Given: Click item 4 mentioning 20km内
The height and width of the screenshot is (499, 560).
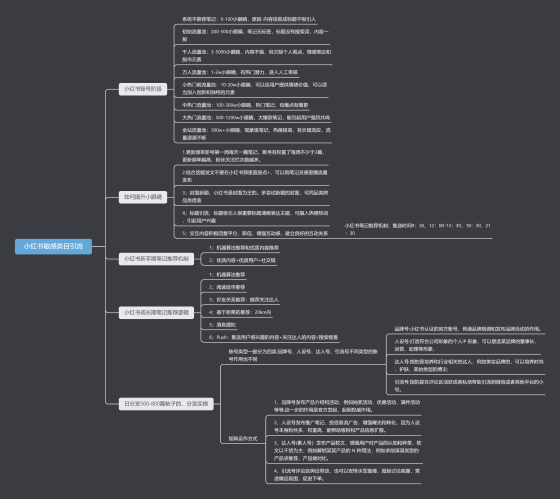Looking at the screenshot, I should pos(240,312).
